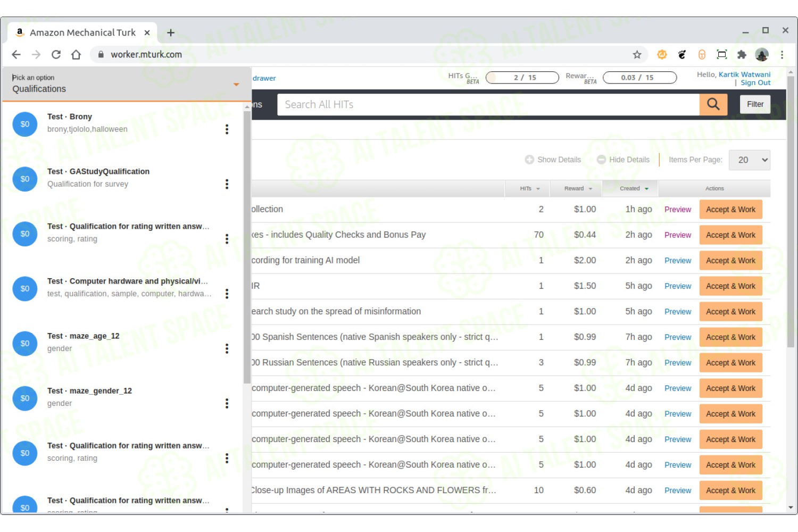Open the Russian Sentences HIT title
Viewport: 798px width, 532px height.
[x=375, y=362]
